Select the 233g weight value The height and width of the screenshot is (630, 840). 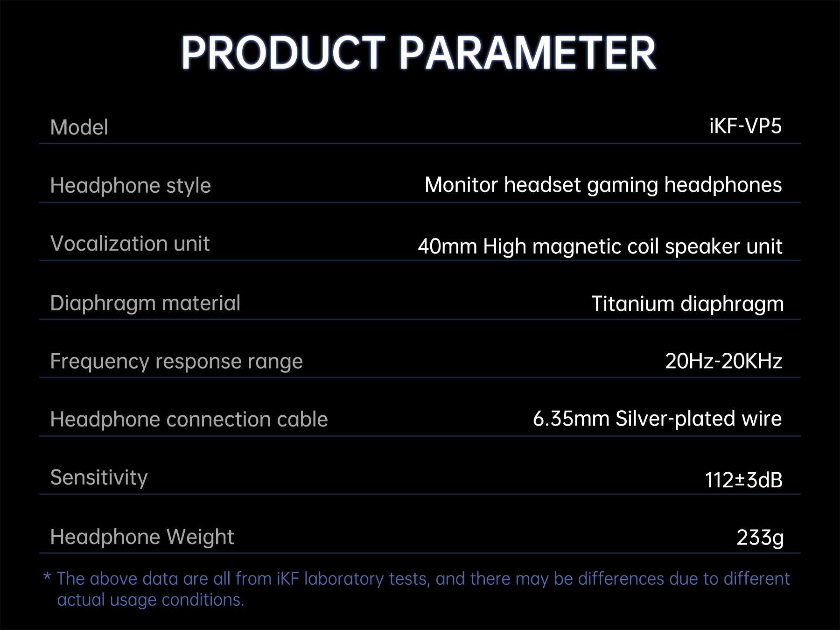point(760,537)
